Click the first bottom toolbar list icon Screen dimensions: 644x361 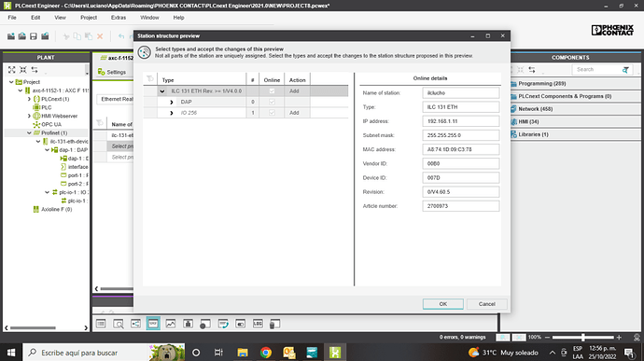click(x=101, y=324)
